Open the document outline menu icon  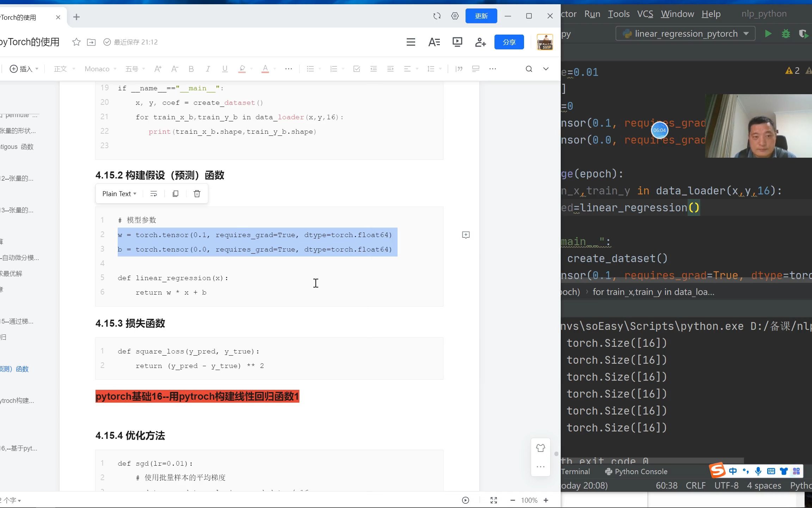click(411, 42)
